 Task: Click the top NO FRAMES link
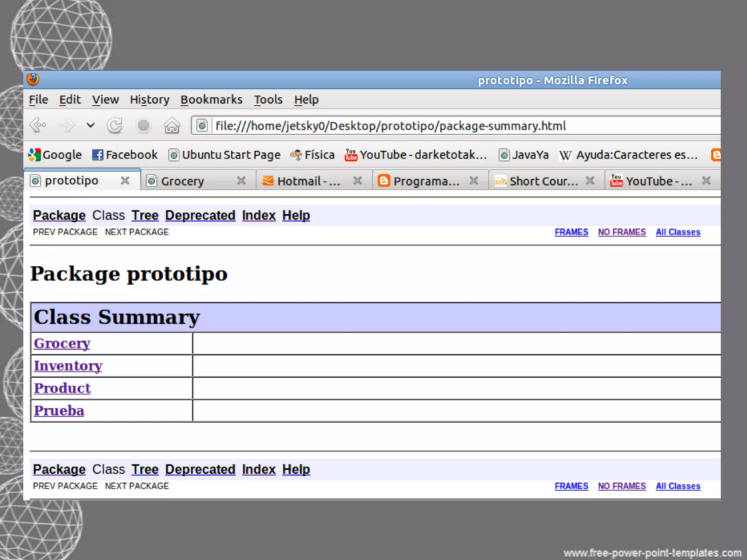[x=622, y=232]
